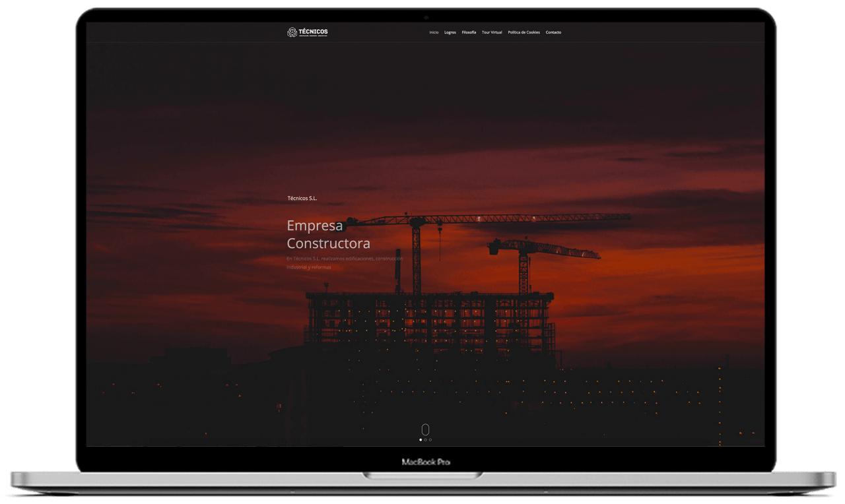Viewport: 845px width, 504px height.
Task: Click the TÉCNICOS wordmark in header
Action: (x=313, y=31)
